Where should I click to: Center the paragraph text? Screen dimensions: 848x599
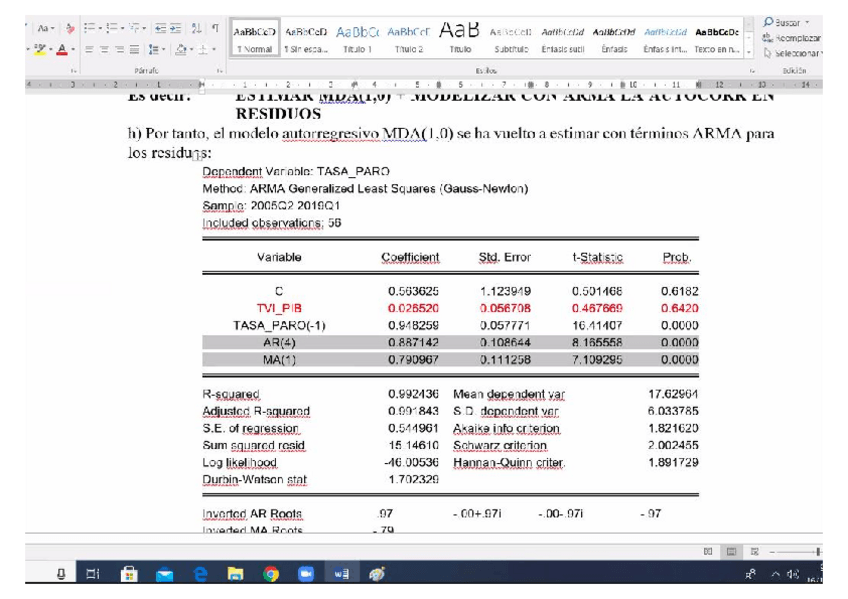[x=104, y=50]
